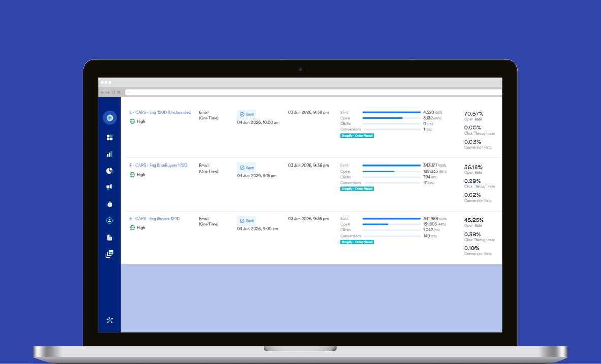Click the browser home icon

[119, 92]
